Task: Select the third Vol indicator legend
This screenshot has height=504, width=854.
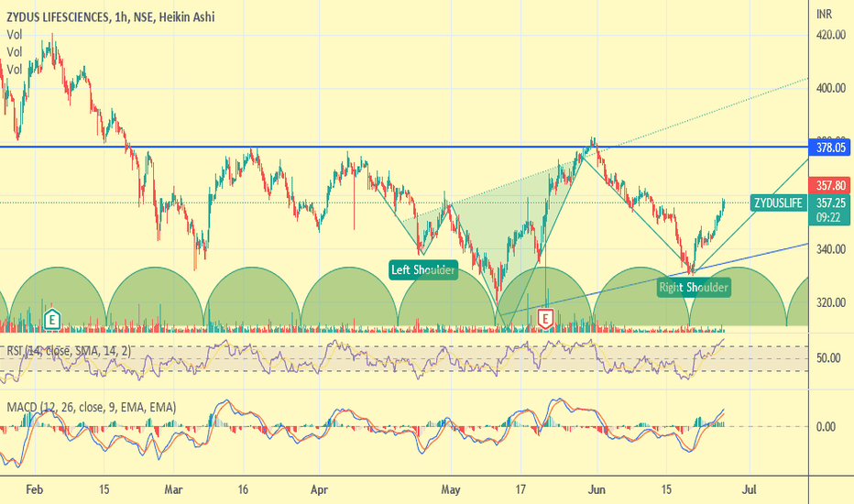Action: tap(15, 70)
